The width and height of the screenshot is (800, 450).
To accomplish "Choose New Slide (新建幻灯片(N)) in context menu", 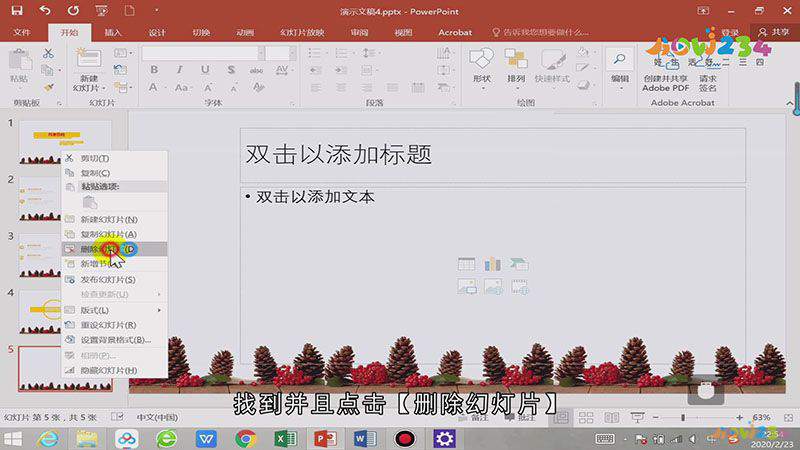I will click(114, 219).
